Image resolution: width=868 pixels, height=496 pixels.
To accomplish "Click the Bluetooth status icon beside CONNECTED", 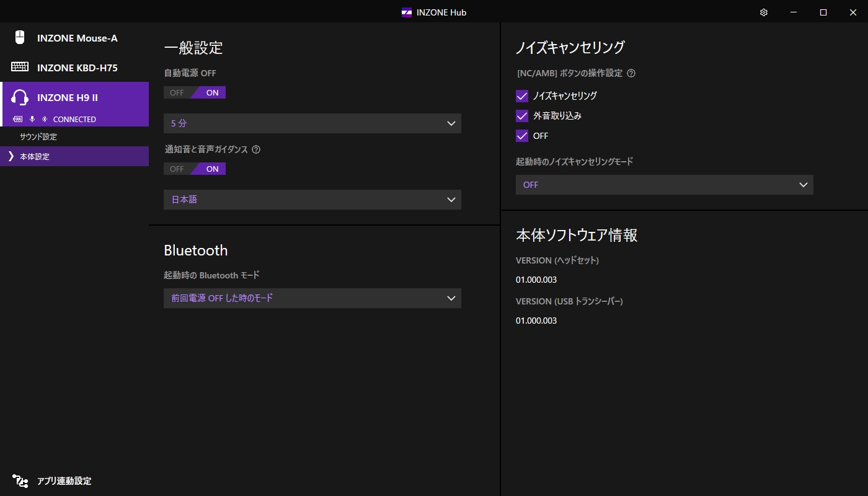I will click(x=44, y=119).
